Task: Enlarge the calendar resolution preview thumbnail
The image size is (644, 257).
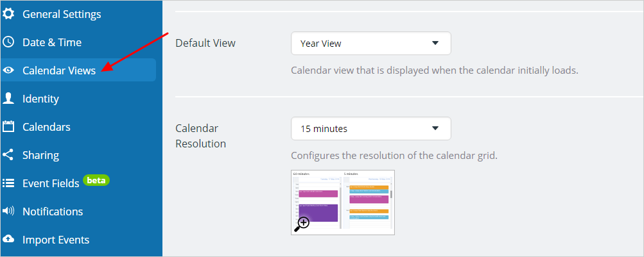Action: pos(342,203)
